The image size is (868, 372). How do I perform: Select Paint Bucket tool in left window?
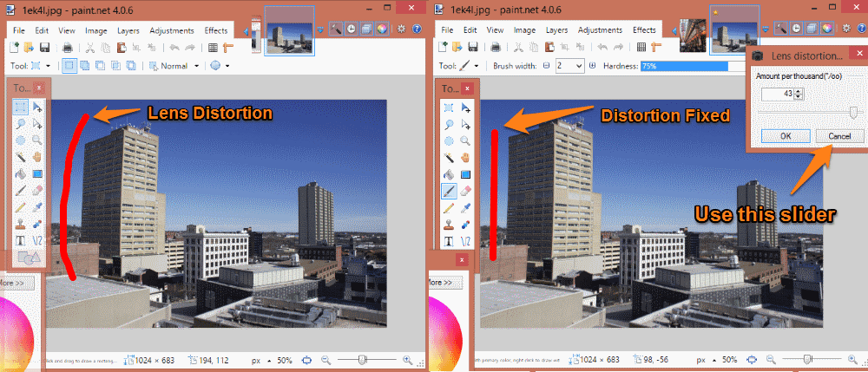click(21, 174)
